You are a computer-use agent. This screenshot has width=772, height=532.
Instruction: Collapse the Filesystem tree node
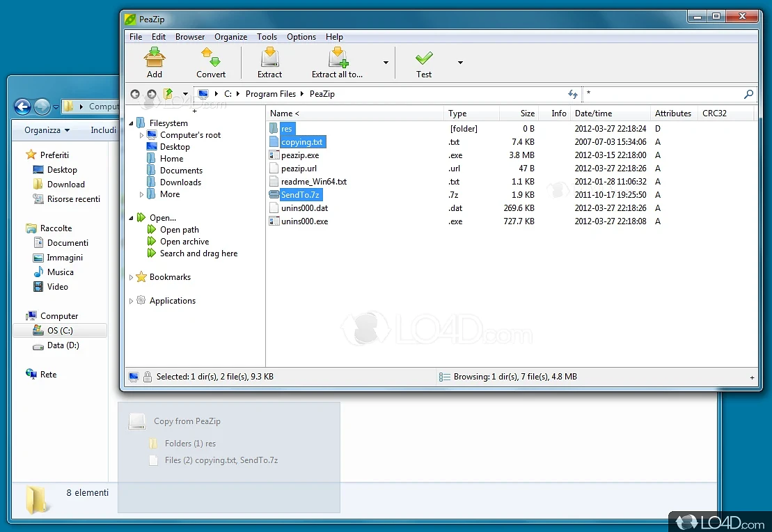pos(131,123)
